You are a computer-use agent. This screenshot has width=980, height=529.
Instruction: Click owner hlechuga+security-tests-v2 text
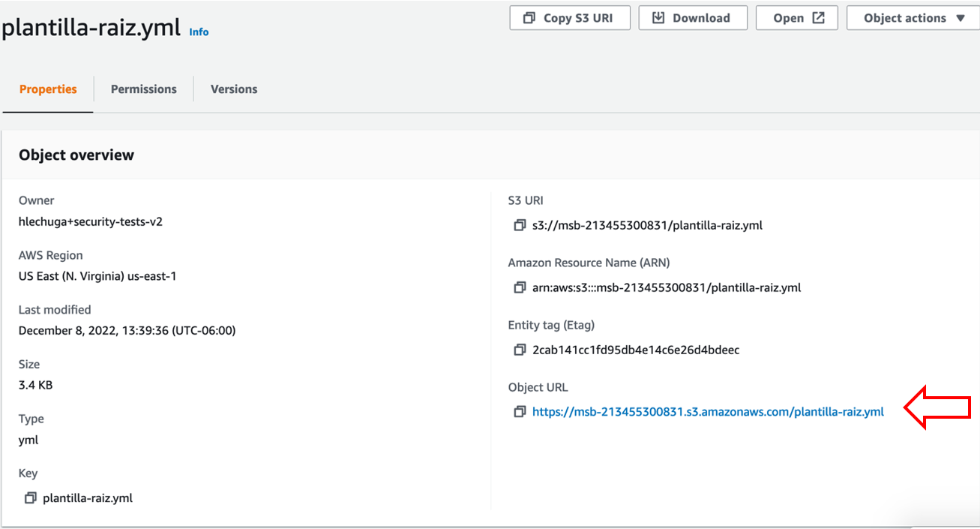[x=91, y=221]
